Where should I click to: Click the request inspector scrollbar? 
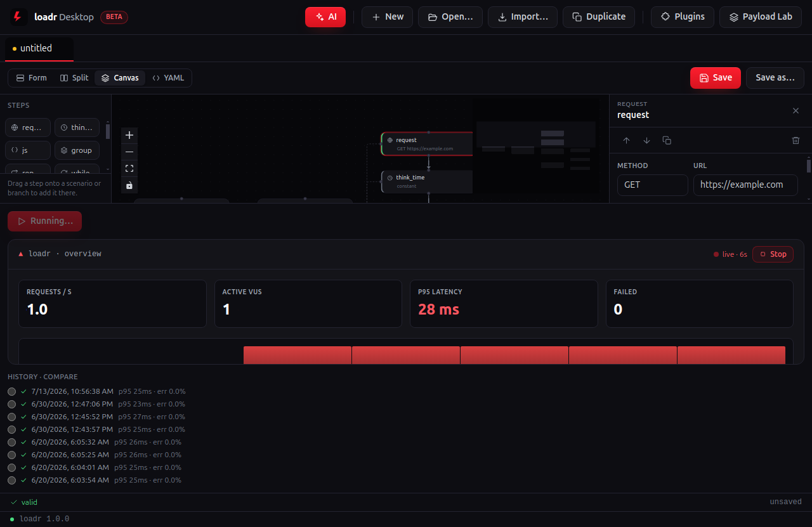pyautogui.click(x=808, y=166)
